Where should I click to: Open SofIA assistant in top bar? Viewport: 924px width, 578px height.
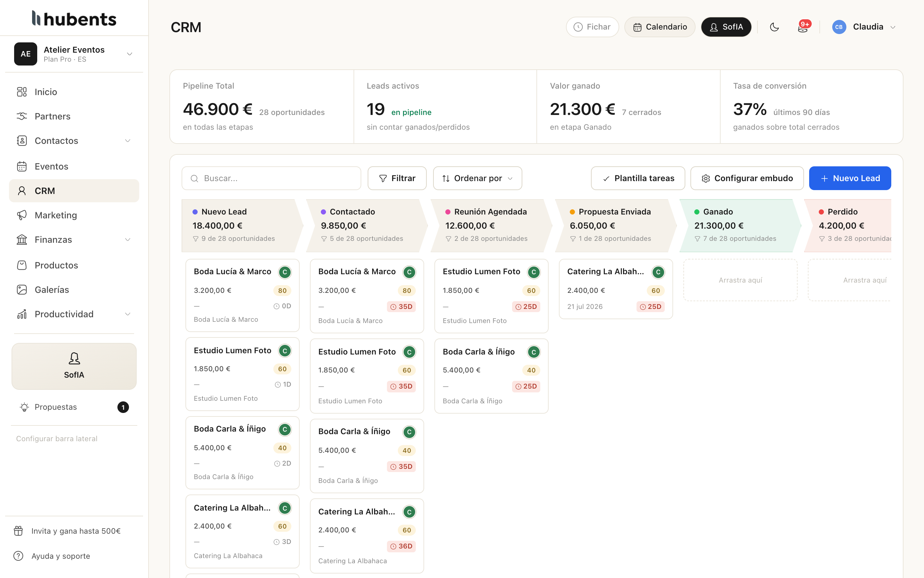click(x=726, y=27)
